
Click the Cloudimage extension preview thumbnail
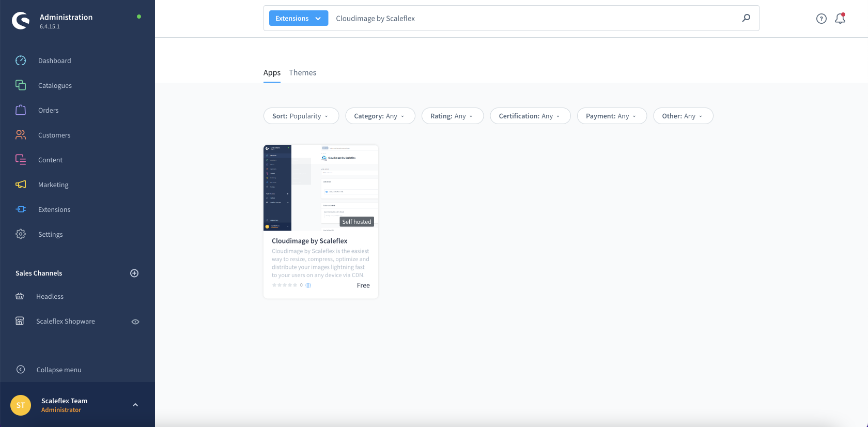321,188
